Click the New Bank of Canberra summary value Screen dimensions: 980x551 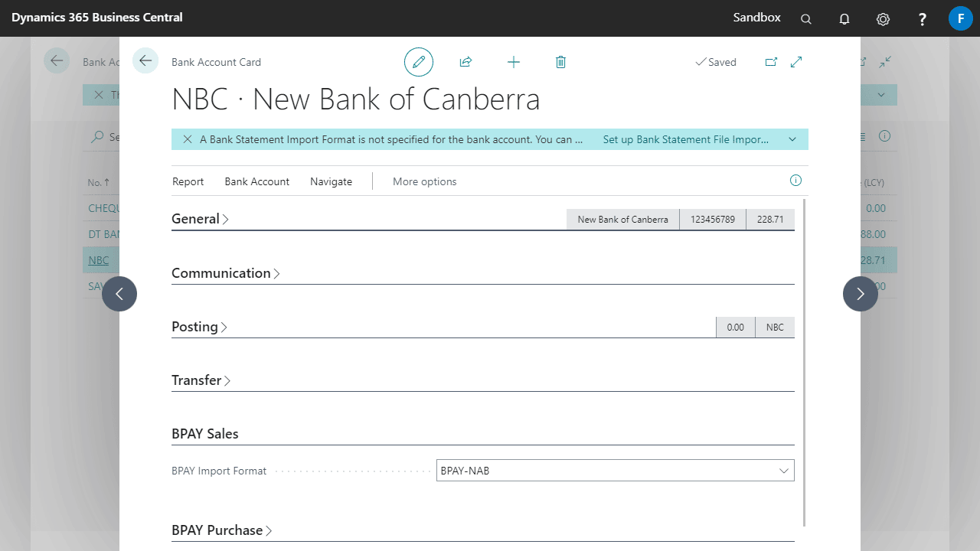pos(623,220)
